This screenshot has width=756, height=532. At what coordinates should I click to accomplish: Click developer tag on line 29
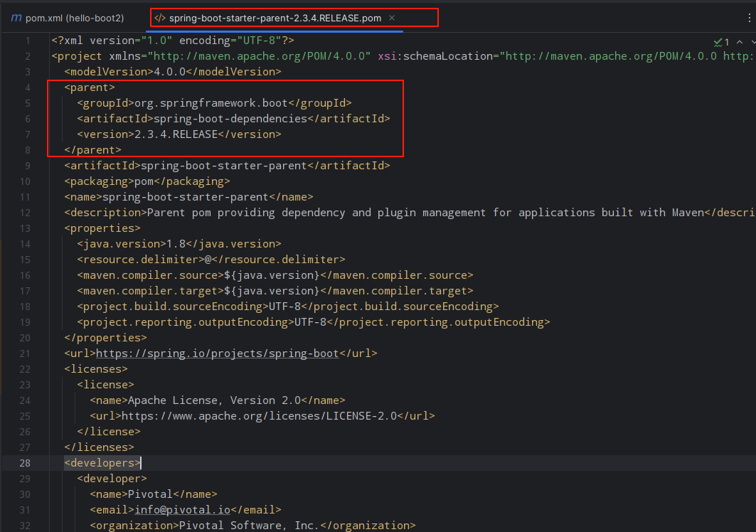[x=112, y=479]
